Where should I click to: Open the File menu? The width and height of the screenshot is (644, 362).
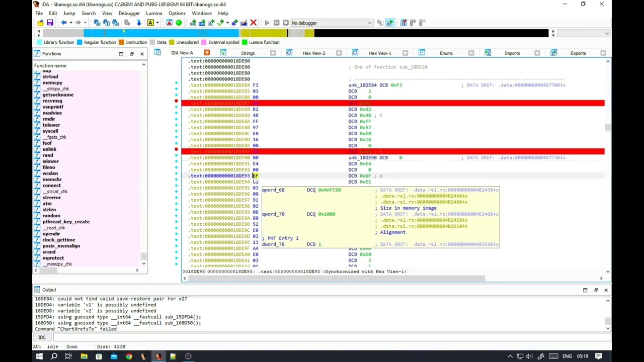click(39, 13)
